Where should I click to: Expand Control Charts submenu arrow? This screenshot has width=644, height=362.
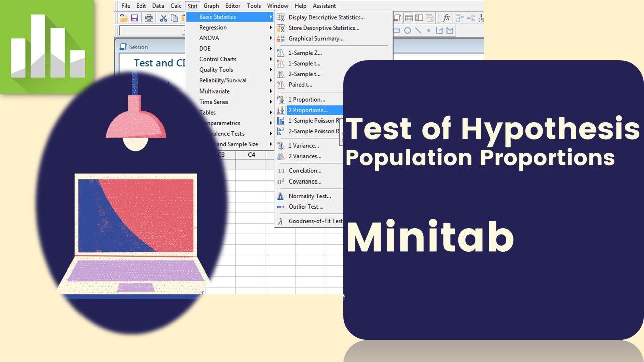(x=271, y=59)
